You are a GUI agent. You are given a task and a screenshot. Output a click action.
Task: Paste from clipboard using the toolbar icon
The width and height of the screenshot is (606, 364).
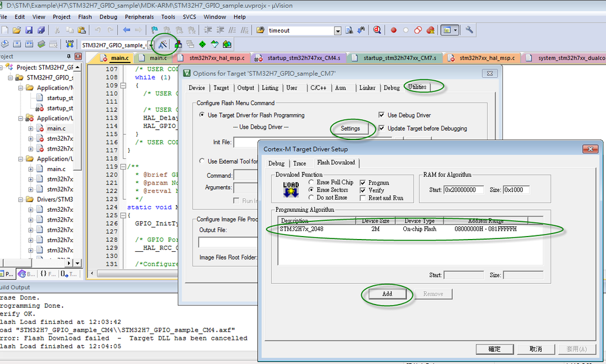point(81,30)
